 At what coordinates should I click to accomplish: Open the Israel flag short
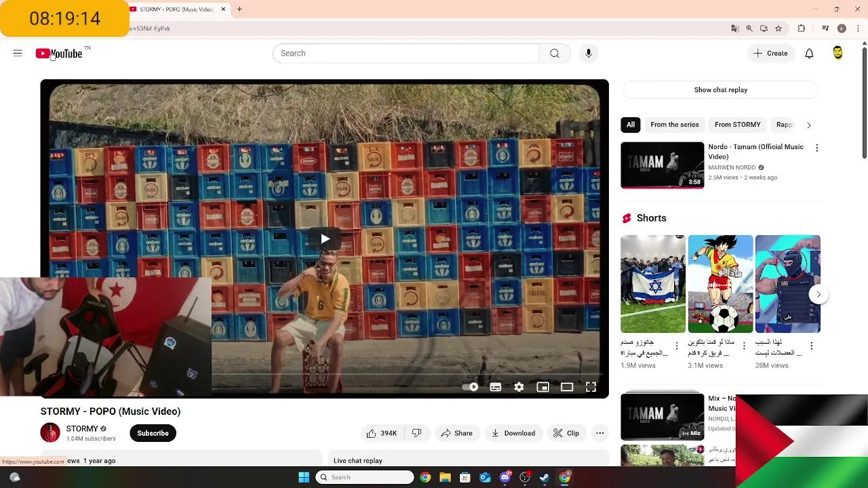coord(653,284)
